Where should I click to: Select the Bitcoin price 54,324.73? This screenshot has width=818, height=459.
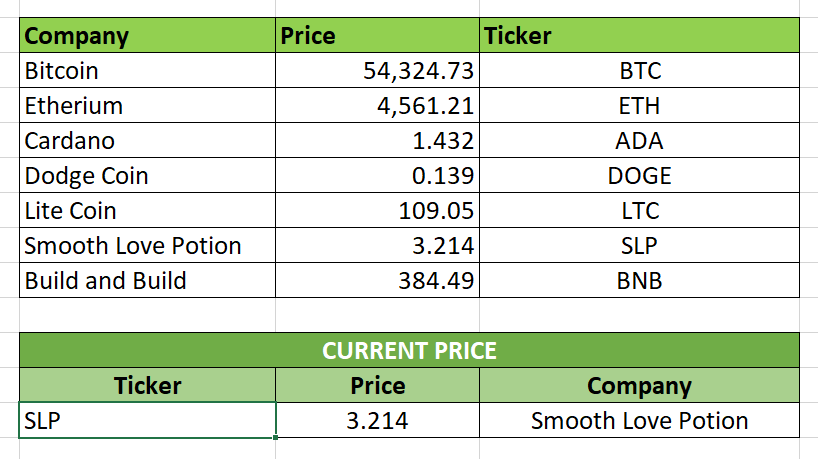[x=377, y=71]
